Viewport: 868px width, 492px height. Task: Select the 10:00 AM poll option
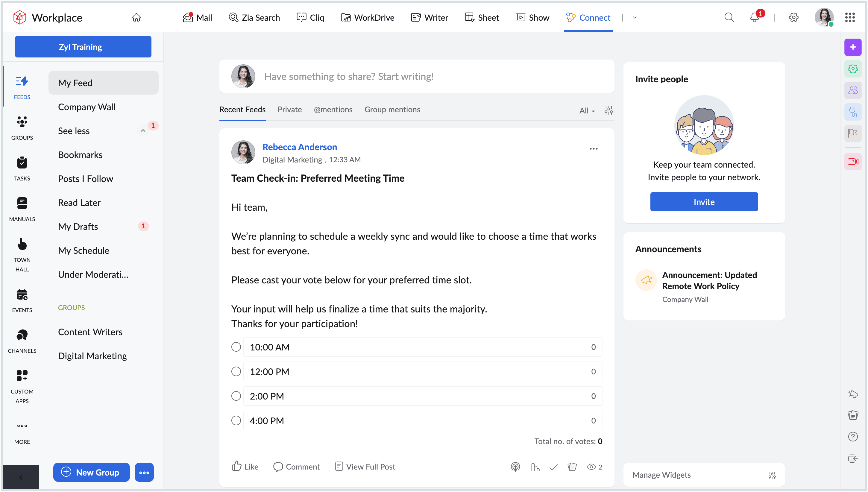pyautogui.click(x=236, y=347)
